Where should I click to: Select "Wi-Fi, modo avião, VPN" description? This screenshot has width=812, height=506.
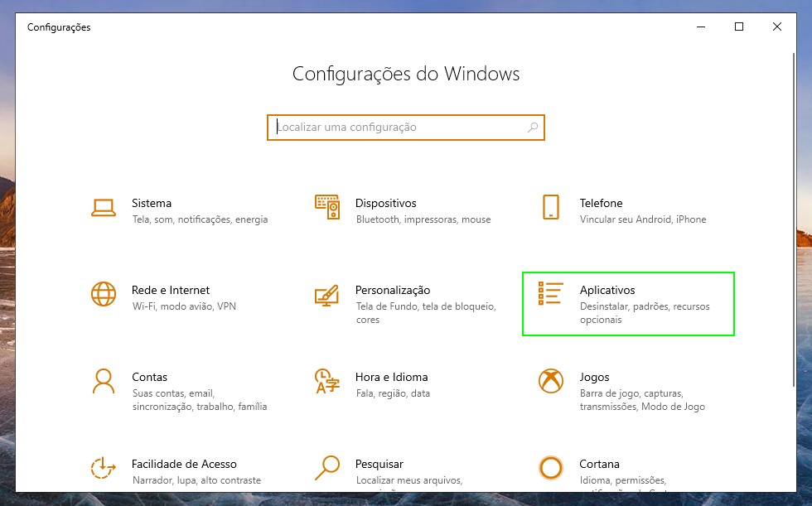(x=184, y=306)
